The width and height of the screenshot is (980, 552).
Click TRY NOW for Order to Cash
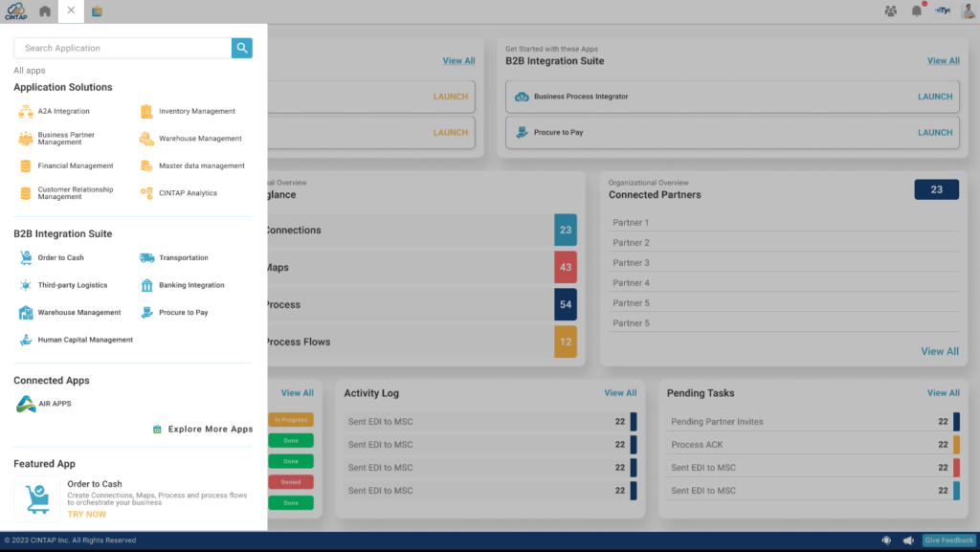pos(87,515)
